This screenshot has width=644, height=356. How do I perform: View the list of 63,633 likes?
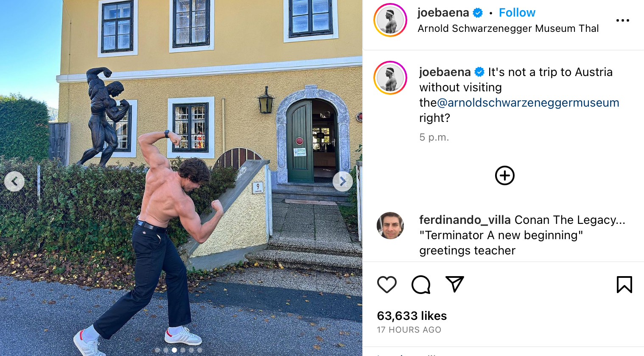tap(412, 316)
